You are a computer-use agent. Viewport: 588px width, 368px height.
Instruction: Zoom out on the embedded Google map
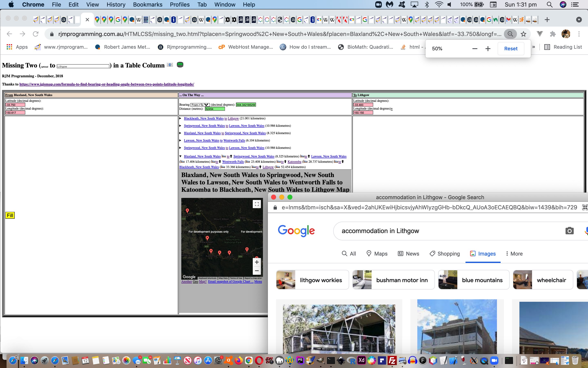pos(257,270)
